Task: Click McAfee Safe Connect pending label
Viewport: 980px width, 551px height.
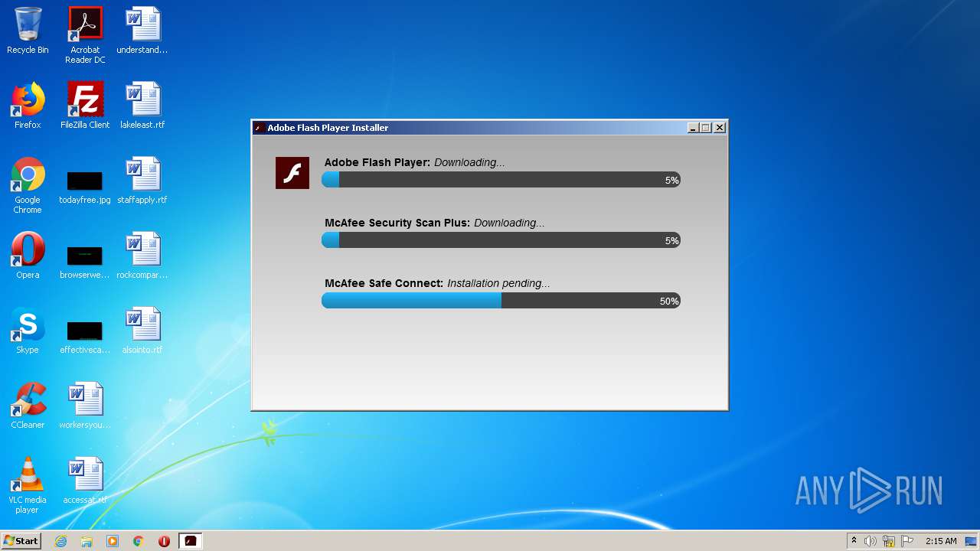Action: [437, 283]
